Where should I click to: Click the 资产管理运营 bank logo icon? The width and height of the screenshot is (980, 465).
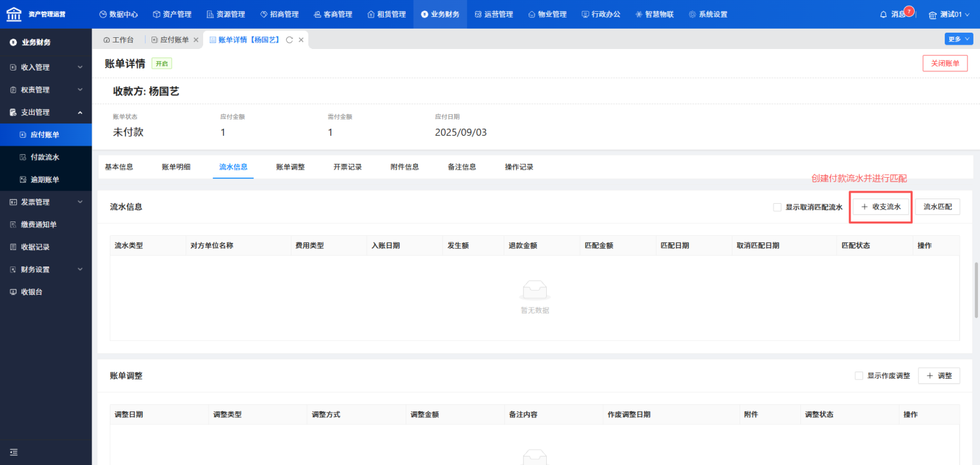pos(14,14)
